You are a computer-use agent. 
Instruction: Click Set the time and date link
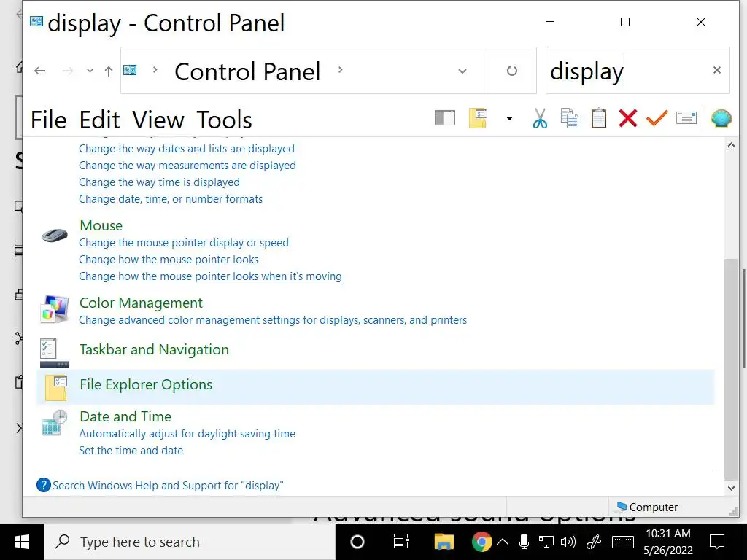pyautogui.click(x=131, y=451)
